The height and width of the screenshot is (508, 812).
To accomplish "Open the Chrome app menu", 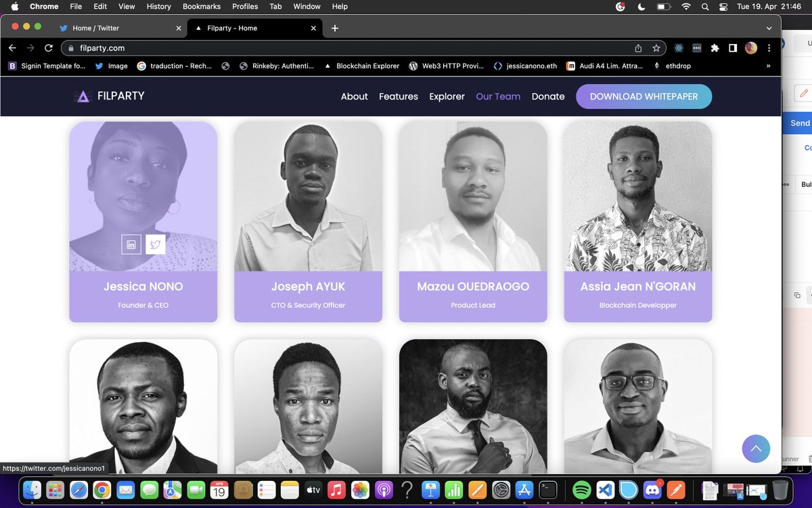I will click(44, 7).
